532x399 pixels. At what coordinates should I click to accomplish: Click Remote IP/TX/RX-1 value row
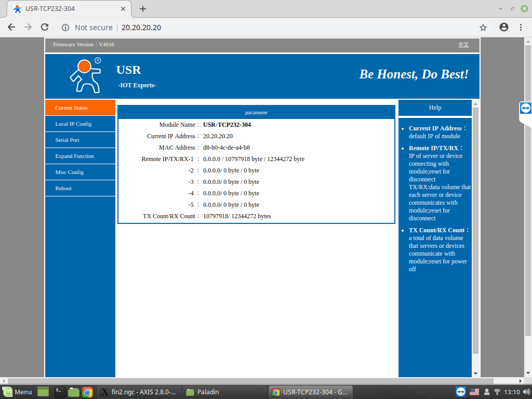coord(254,159)
